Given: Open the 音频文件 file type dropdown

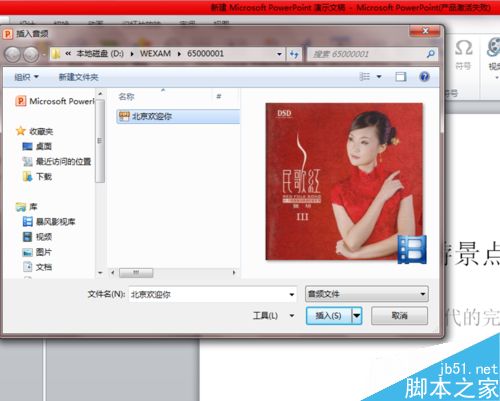Looking at the screenshot, I should click(x=367, y=294).
